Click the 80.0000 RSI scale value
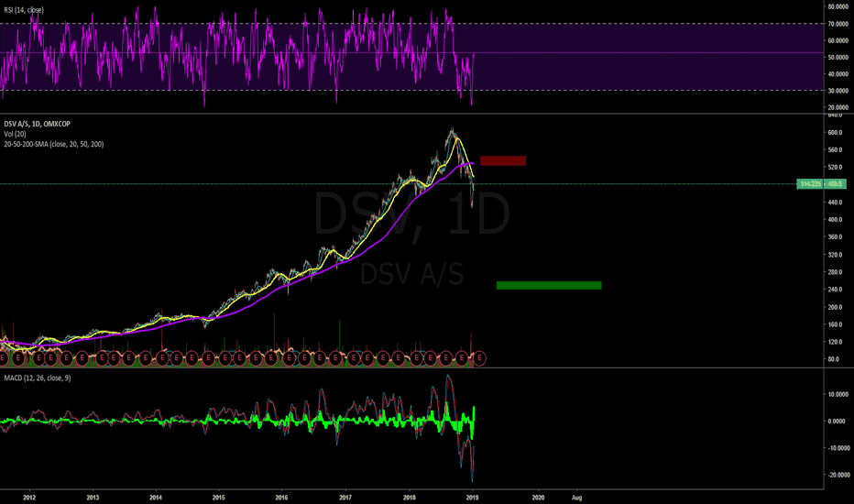This screenshot has width=854, height=504. pyautogui.click(x=838, y=7)
